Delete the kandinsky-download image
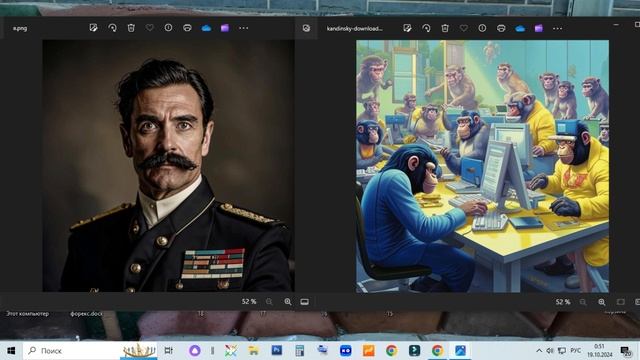640x360 pixels. [445, 28]
